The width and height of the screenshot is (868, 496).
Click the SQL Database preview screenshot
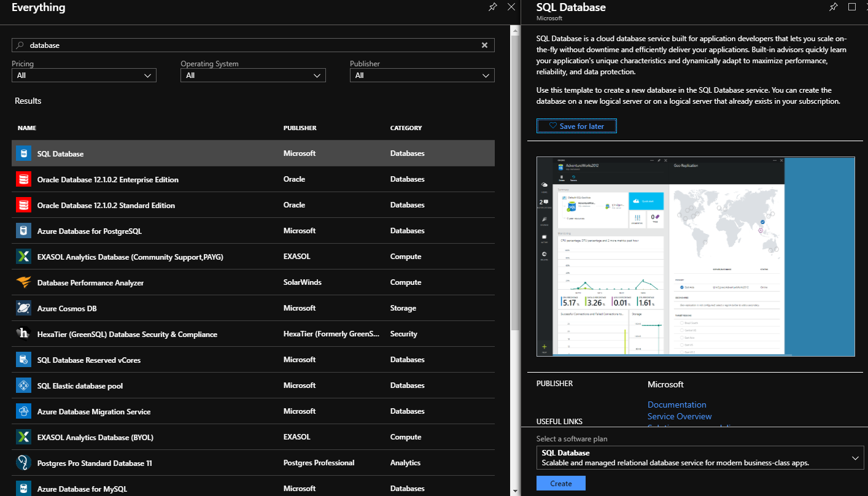pos(696,256)
